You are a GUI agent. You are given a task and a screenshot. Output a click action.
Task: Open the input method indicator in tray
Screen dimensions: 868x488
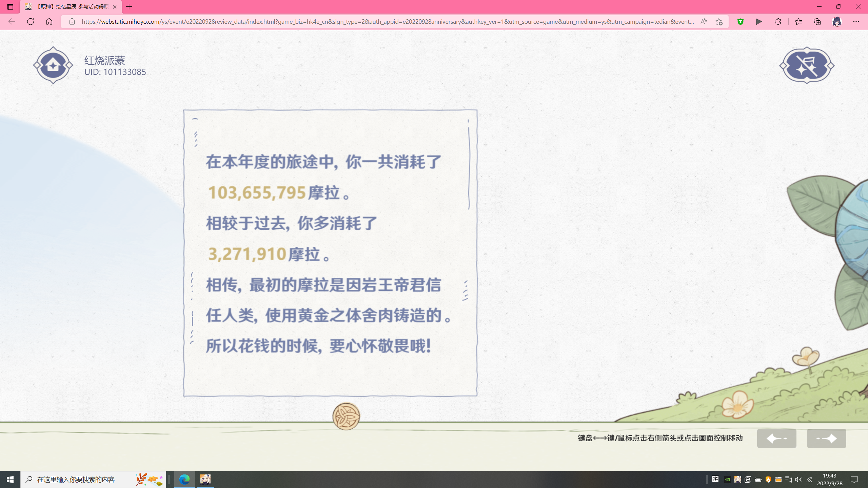(715, 479)
